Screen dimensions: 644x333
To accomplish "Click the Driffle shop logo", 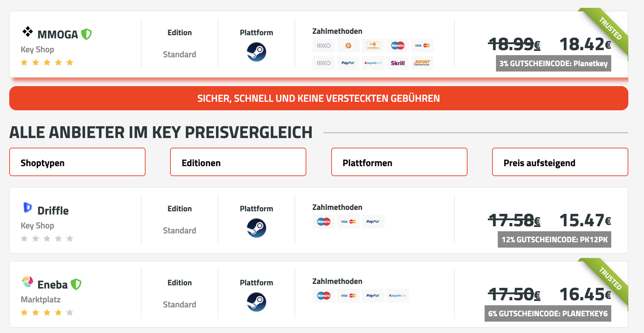I will (x=27, y=207).
